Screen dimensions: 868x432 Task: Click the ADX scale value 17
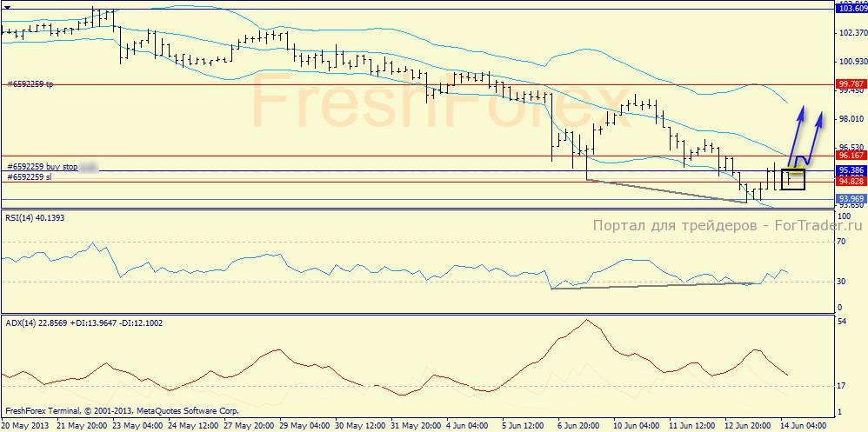[x=843, y=386]
